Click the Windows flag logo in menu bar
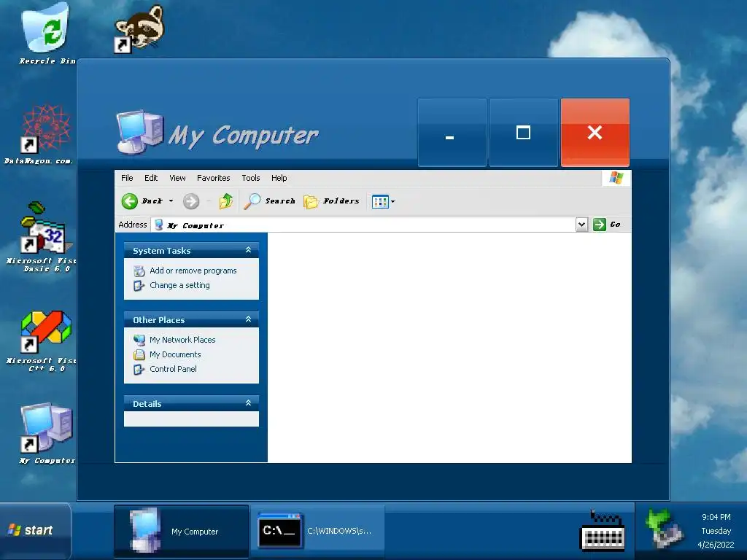The height and width of the screenshot is (560, 747). click(616, 178)
